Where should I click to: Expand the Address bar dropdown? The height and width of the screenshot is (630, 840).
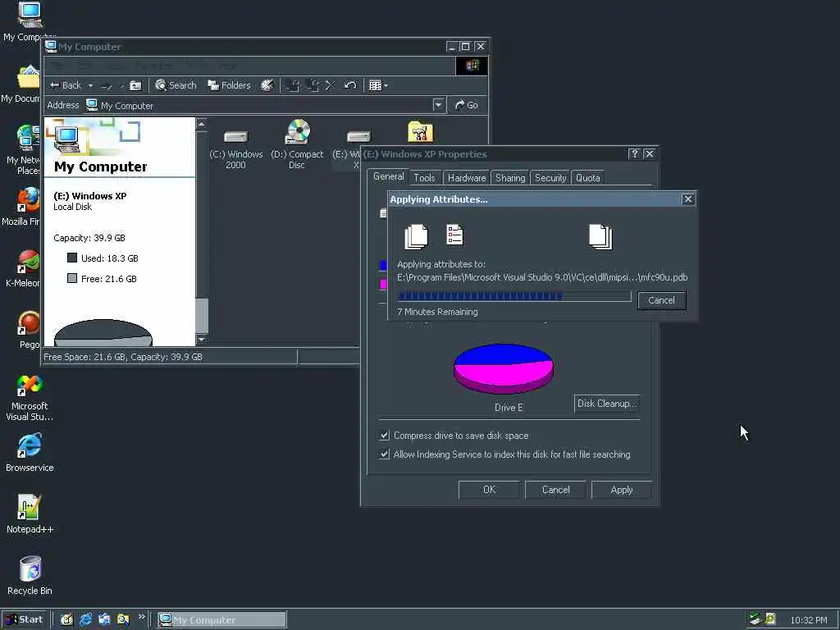(x=438, y=105)
